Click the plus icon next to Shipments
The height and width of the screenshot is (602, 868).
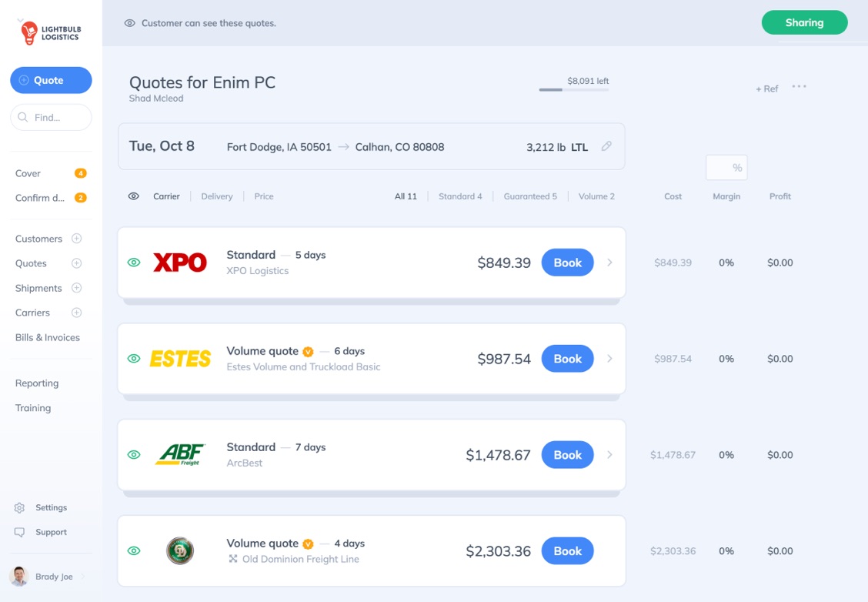(x=76, y=288)
